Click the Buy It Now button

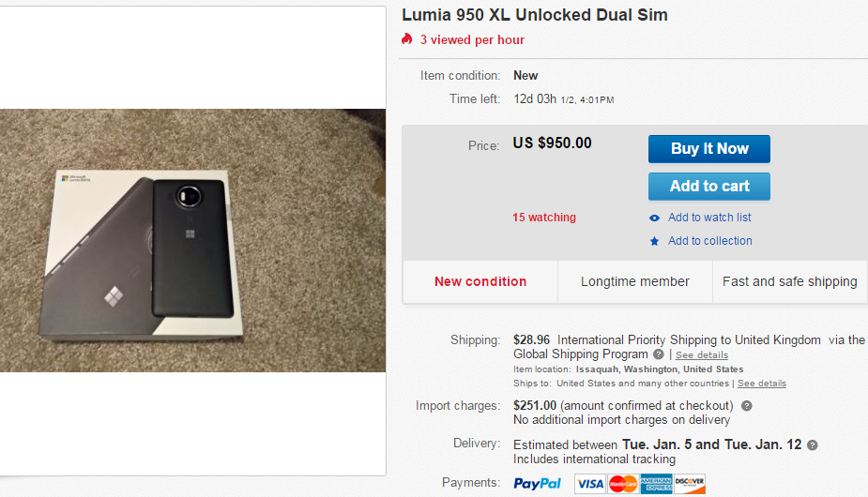pyautogui.click(x=708, y=149)
